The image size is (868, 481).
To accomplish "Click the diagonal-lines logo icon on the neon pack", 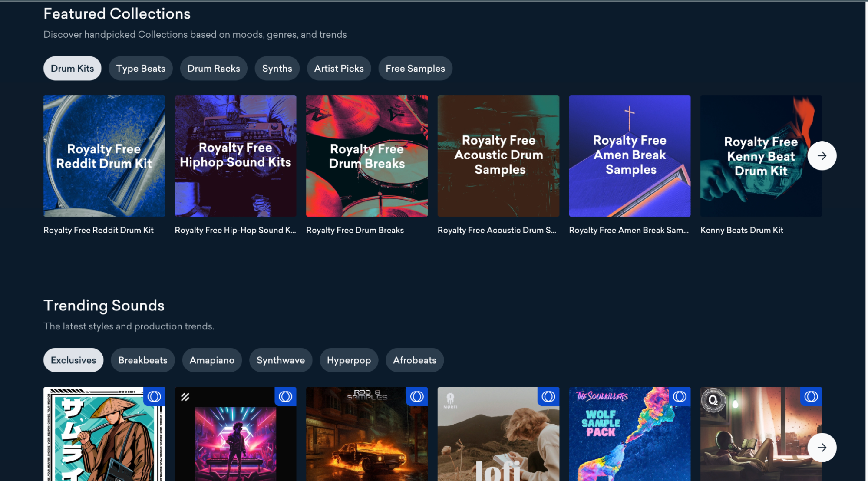I will click(185, 396).
